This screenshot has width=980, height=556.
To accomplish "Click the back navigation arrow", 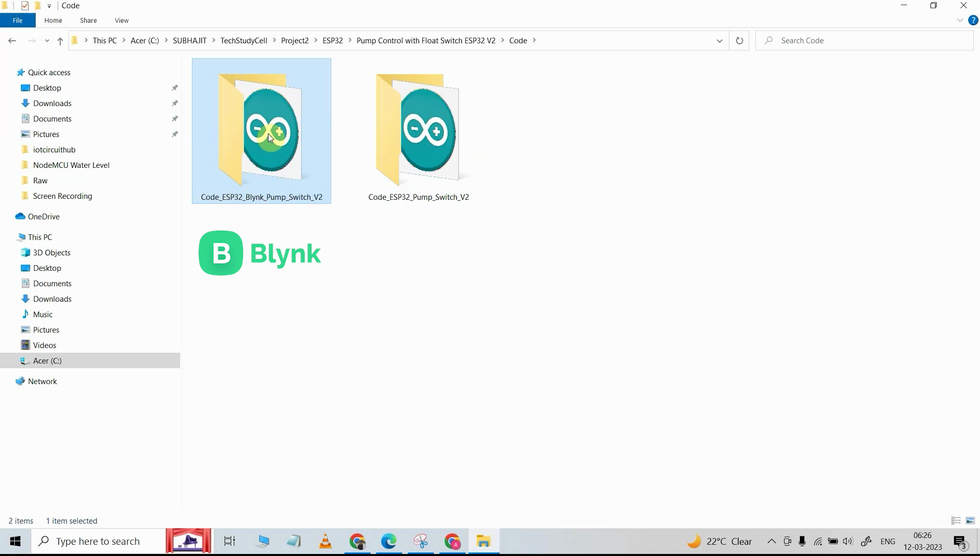I will [12, 40].
